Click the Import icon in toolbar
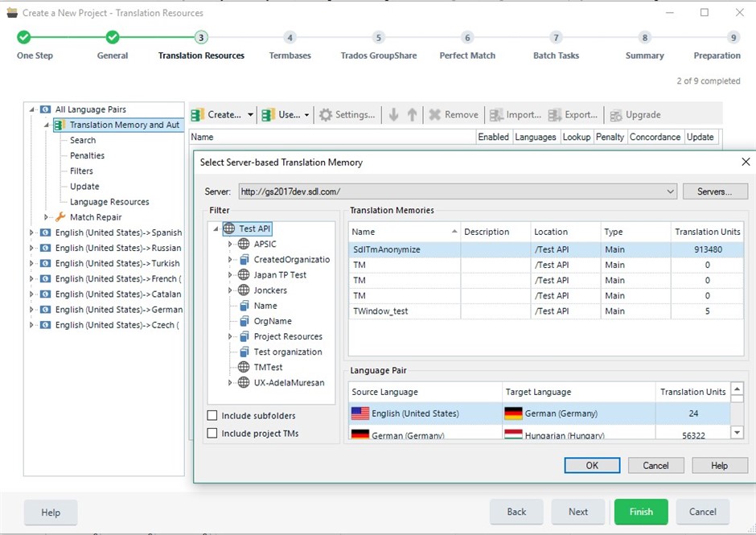The image size is (756, 535). 496,115
